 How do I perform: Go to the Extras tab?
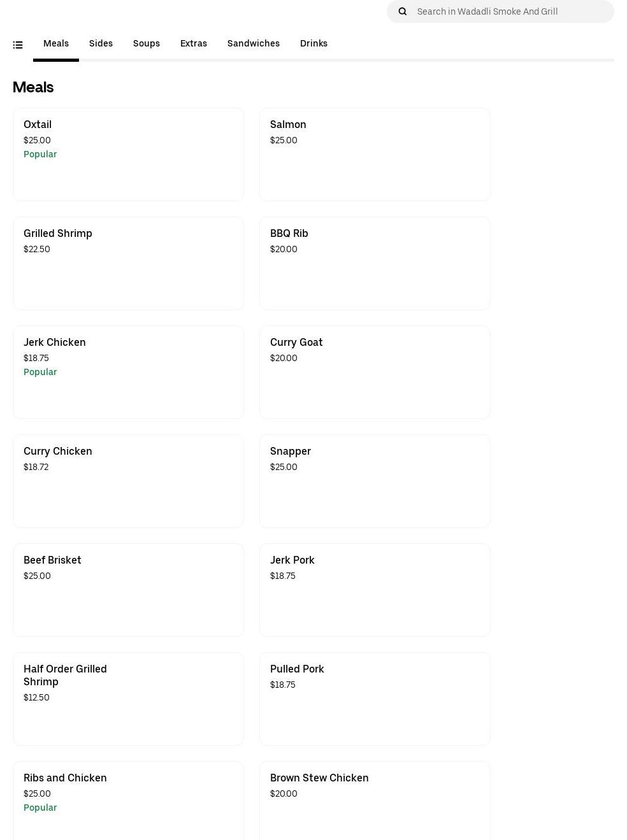pos(194,43)
